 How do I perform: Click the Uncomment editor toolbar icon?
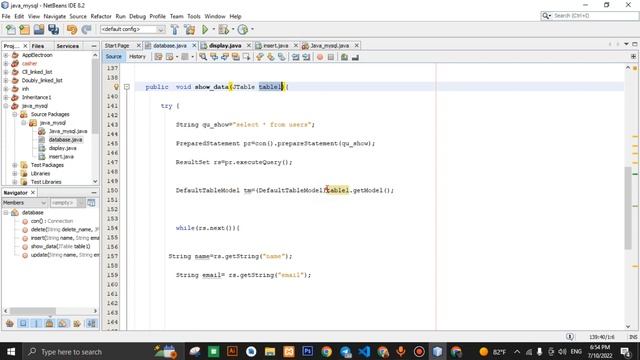pyautogui.click(x=355, y=57)
